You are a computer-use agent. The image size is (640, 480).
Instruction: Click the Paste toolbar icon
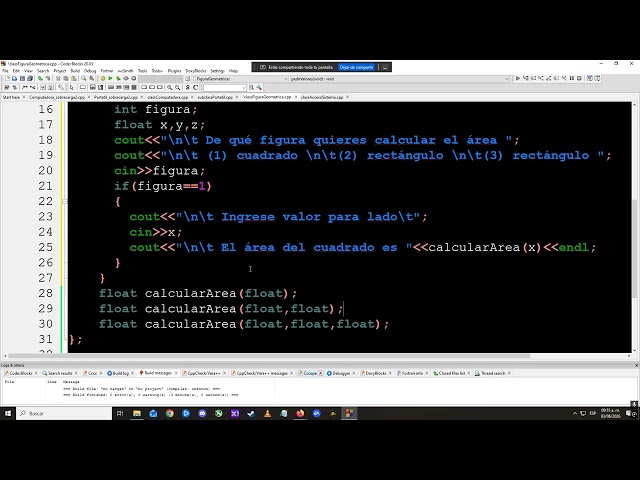pos(73,78)
